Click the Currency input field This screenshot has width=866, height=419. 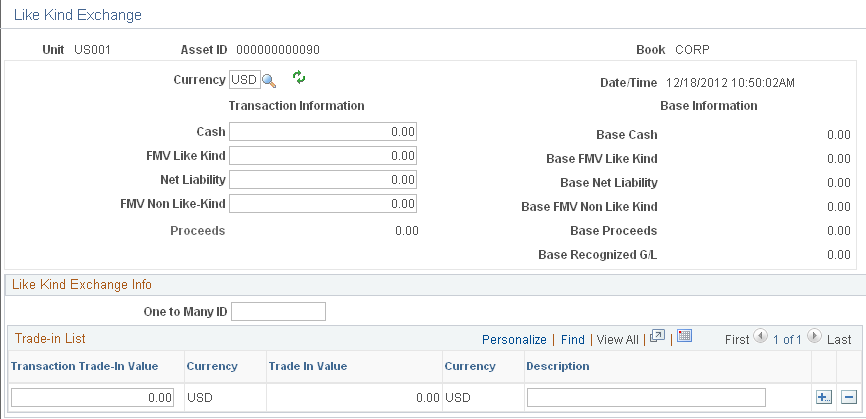(x=245, y=80)
